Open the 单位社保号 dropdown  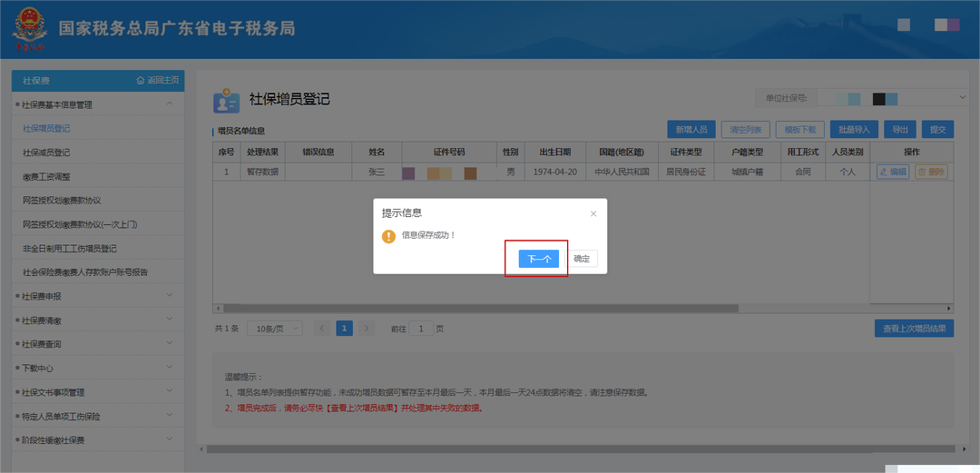(891, 98)
